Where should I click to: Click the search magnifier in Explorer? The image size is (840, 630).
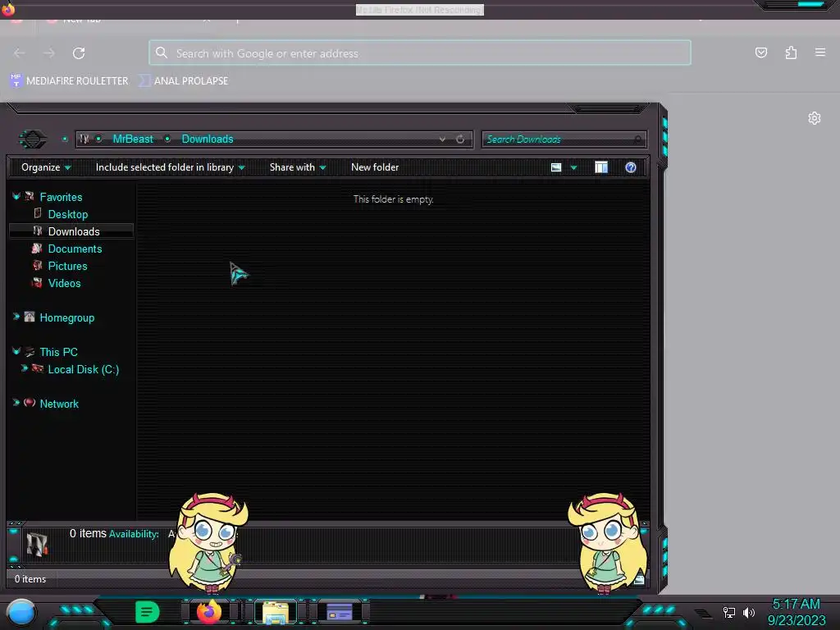click(638, 139)
